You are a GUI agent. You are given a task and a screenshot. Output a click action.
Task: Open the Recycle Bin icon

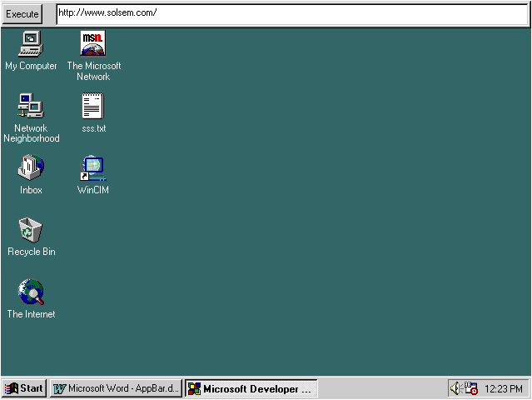[x=31, y=229]
